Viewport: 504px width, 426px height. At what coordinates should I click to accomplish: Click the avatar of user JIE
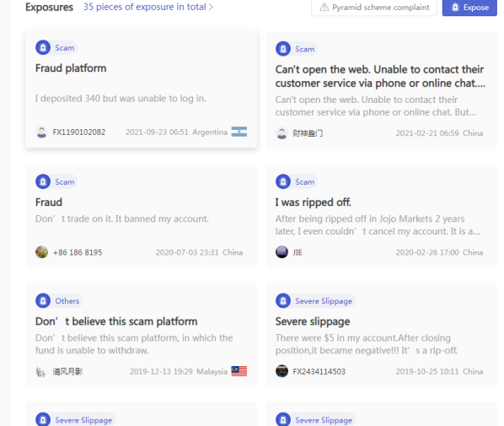pos(281,252)
